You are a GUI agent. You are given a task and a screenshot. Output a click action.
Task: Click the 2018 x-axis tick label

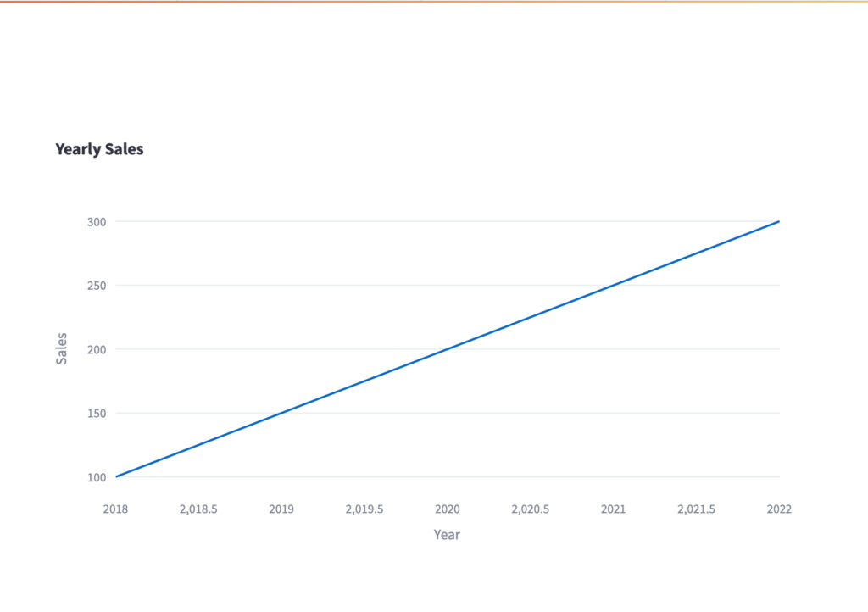(115, 509)
